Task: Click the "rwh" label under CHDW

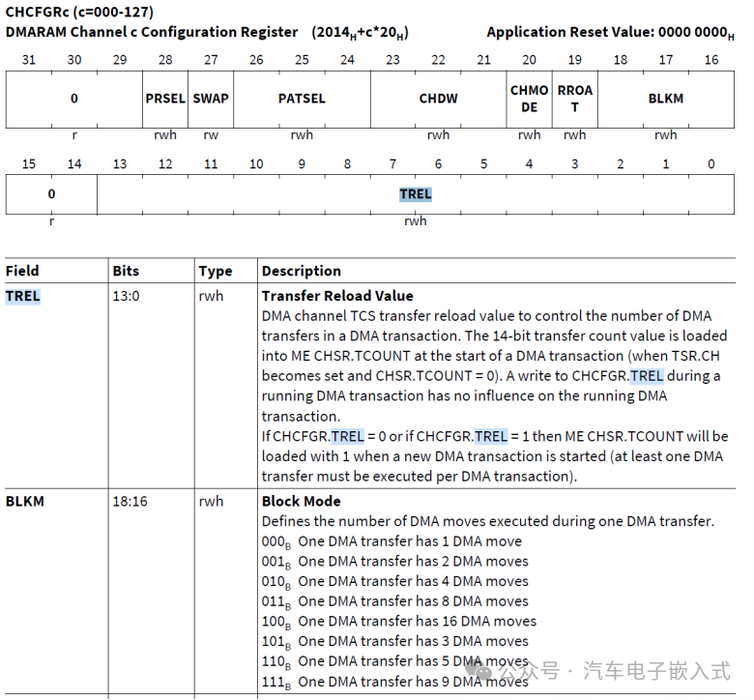Action: [x=439, y=135]
